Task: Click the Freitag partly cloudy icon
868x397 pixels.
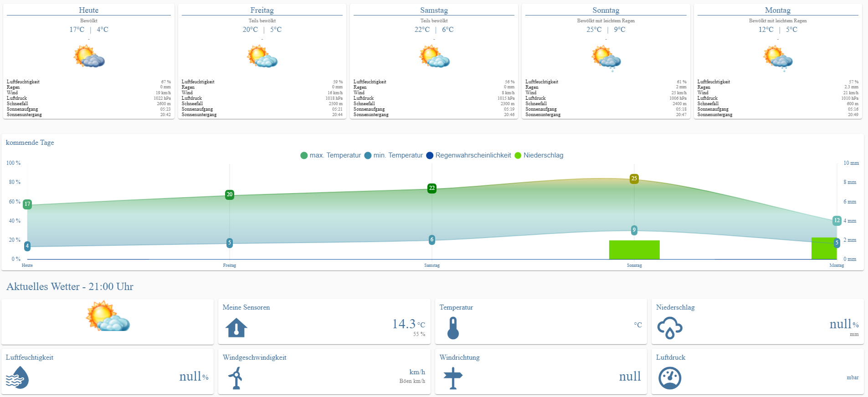Action: tap(262, 56)
